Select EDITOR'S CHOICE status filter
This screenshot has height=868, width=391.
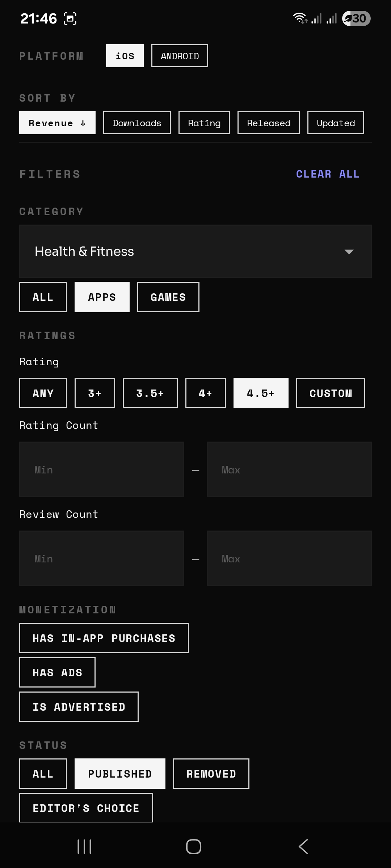[86, 808]
